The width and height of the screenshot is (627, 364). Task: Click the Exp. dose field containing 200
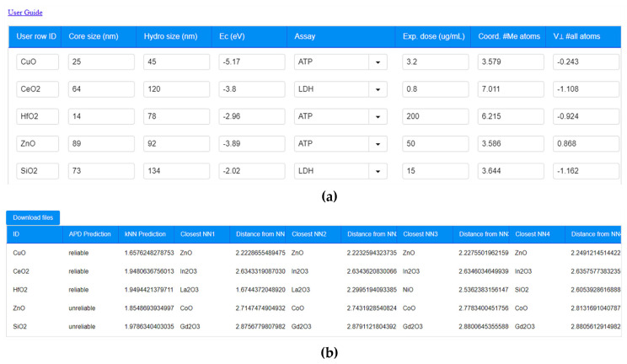pos(435,117)
